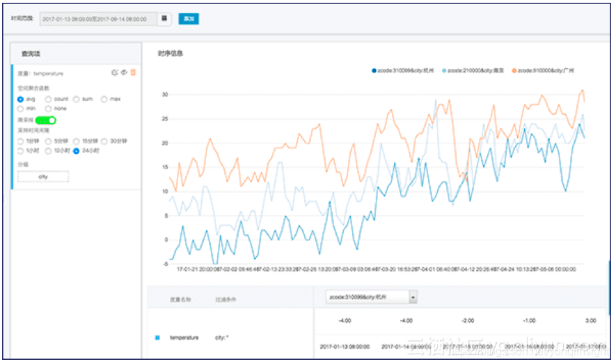Click the blue square marker beside temperature row
616x364 pixels.
coord(157,338)
